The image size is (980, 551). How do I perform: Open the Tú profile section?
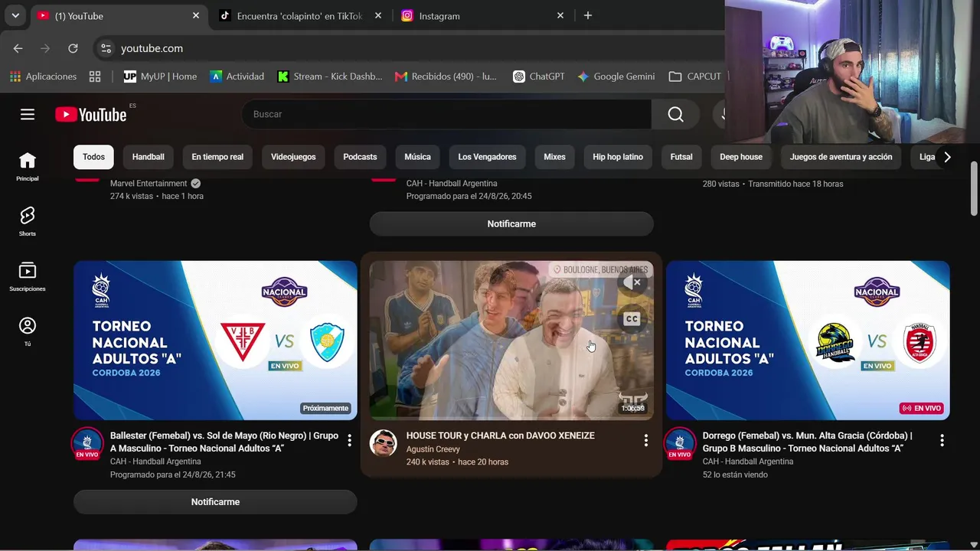coord(28,331)
